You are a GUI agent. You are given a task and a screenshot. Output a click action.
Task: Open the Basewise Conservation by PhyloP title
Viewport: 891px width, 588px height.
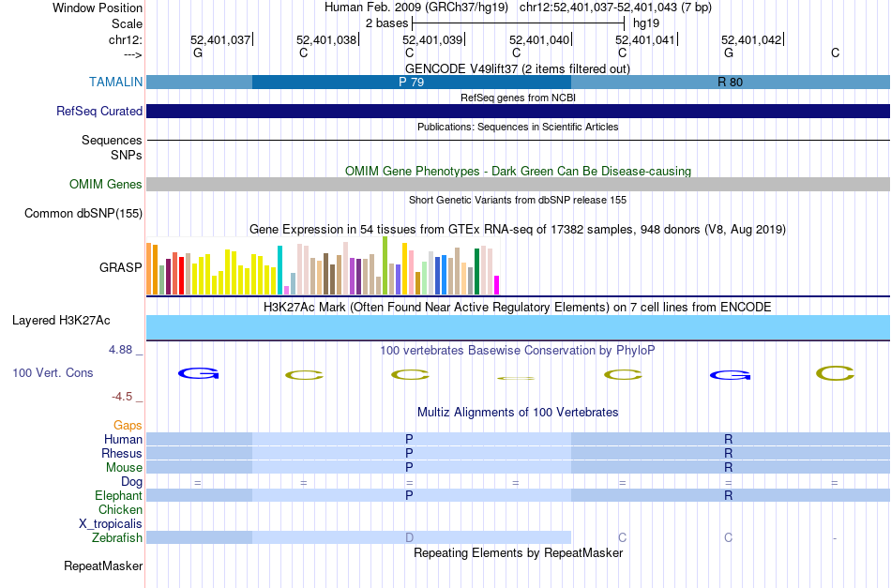518,350
